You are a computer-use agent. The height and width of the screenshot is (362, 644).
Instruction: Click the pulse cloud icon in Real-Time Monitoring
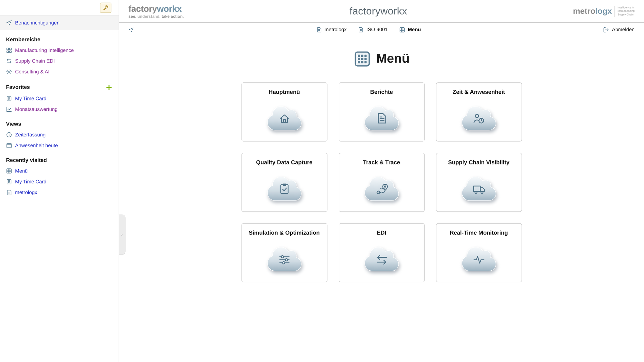pos(479,259)
